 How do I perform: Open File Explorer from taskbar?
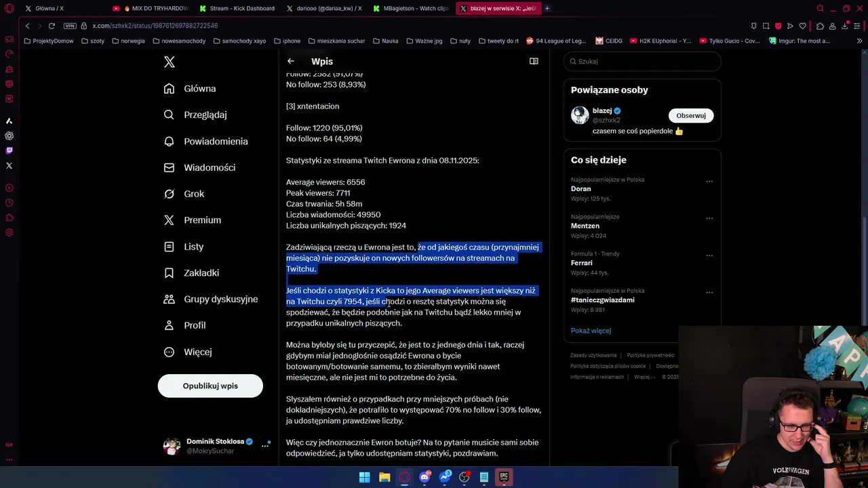point(384,477)
